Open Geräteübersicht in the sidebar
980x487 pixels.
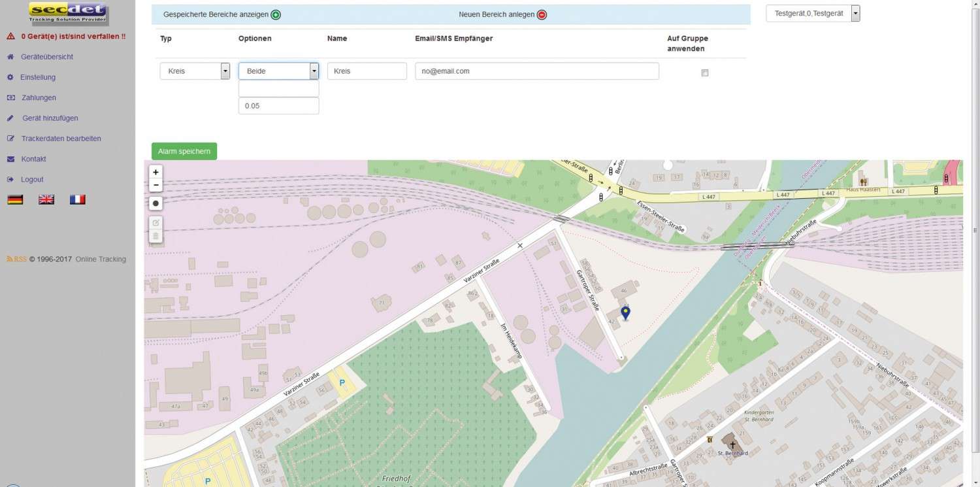pos(47,57)
